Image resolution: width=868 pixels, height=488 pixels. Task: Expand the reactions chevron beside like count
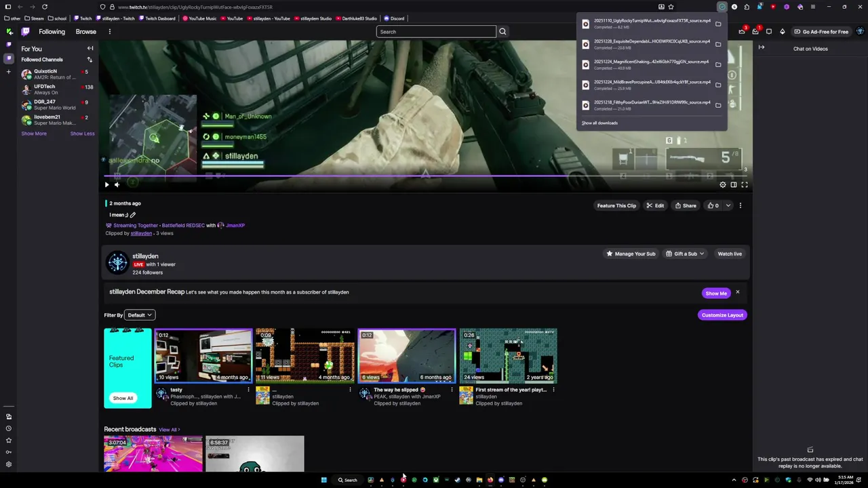click(728, 205)
